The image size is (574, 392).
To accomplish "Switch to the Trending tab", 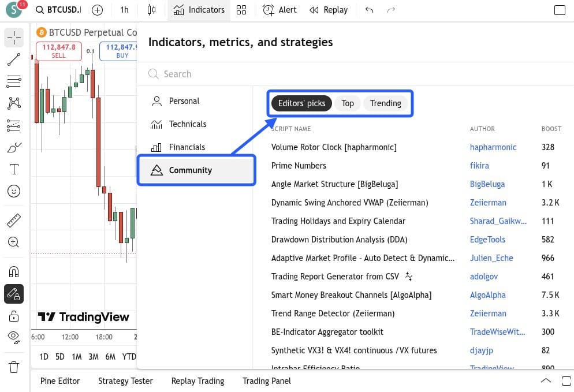I will [x=386, y=103].
